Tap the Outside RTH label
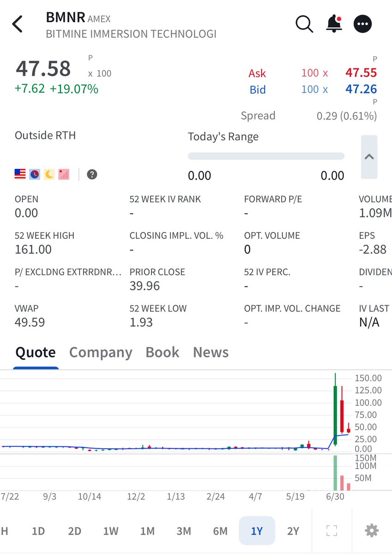The width and height of the screenshot is (392, 554). click(x=45, y=136)
